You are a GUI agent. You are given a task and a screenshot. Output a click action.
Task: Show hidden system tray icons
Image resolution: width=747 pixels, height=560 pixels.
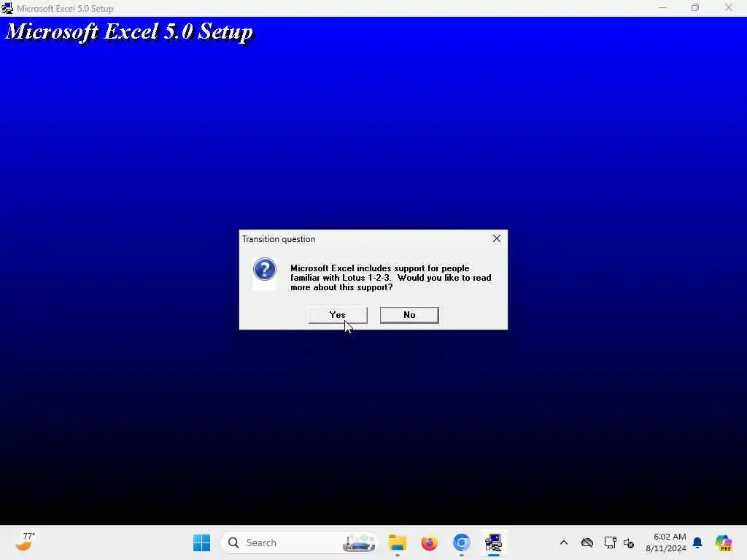[564, 542]
